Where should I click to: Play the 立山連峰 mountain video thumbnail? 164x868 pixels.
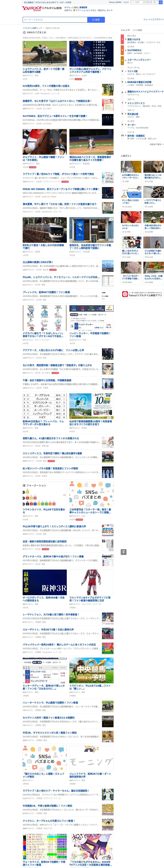pyautogui.click(x=108, y=266)
